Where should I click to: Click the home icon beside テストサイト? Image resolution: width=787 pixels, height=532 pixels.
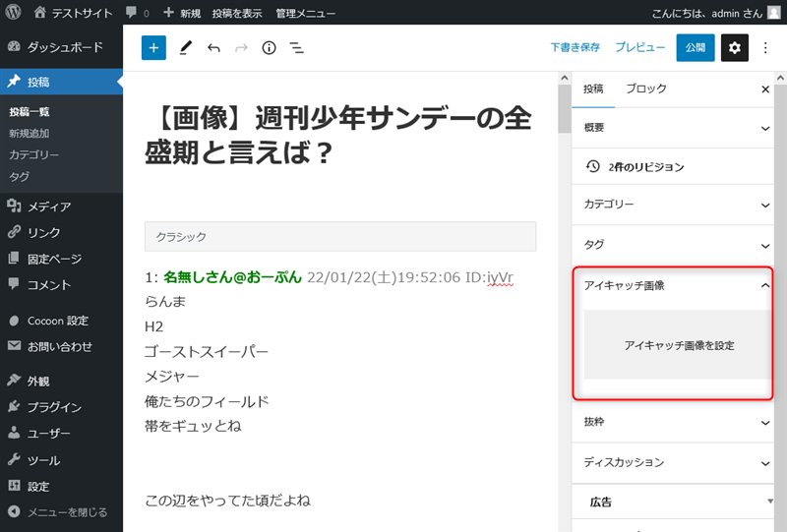click(x=39, y=12)
